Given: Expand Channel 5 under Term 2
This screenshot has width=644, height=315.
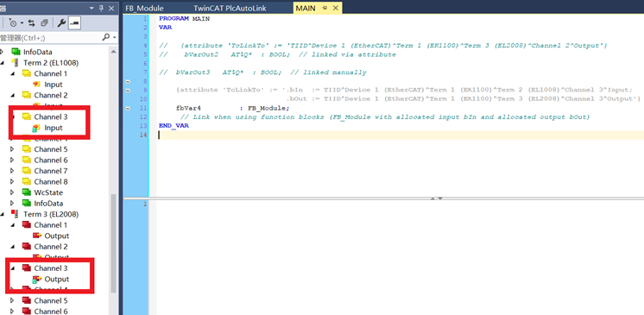Looking at the screenshot, I should 12,149.
